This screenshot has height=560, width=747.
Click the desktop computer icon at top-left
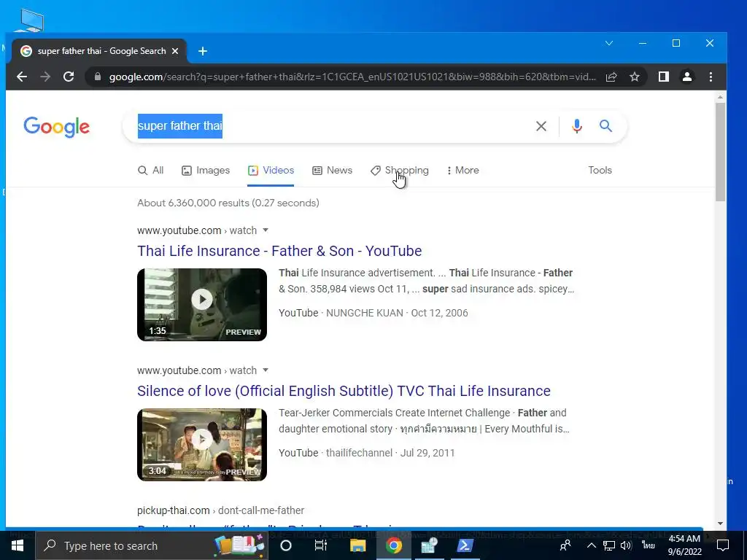pos(29,20)
